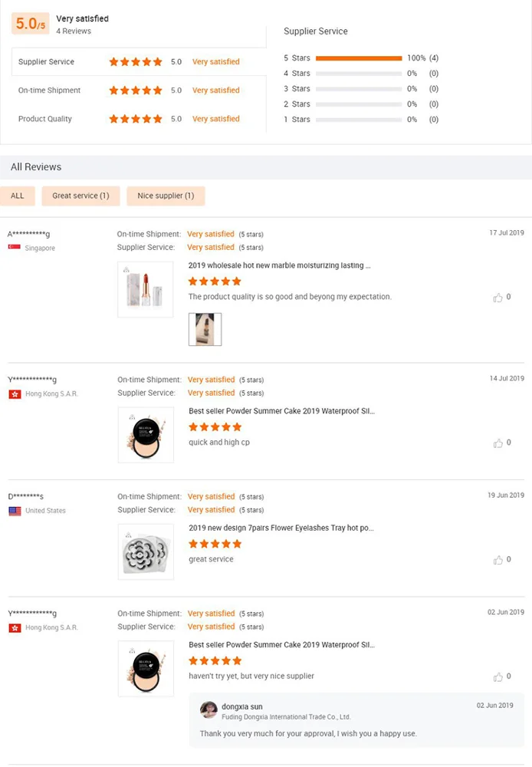Click the flower eyelashes product thumbnail
The height and width of the screenshot is (767, 532).
tap(146, 552)
